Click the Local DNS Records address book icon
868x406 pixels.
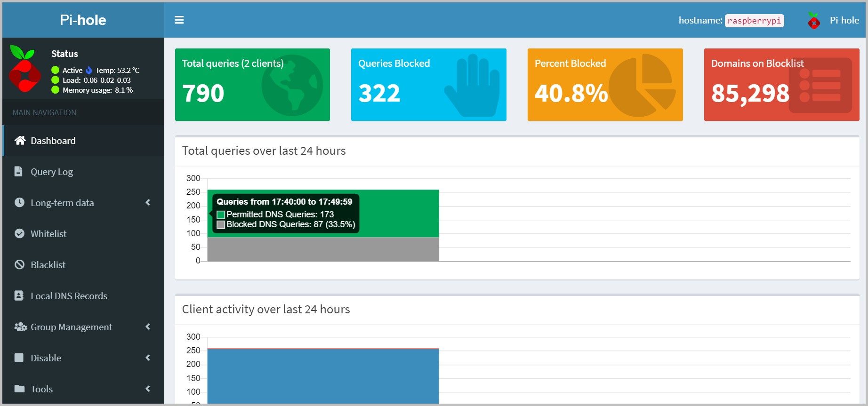pos(19,295)
